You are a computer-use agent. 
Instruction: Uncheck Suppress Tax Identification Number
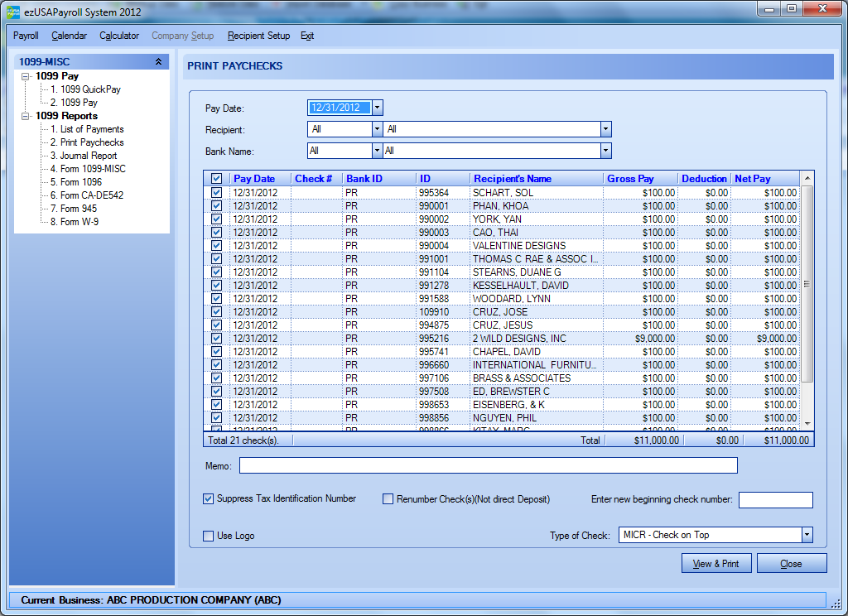coord(209,499)
